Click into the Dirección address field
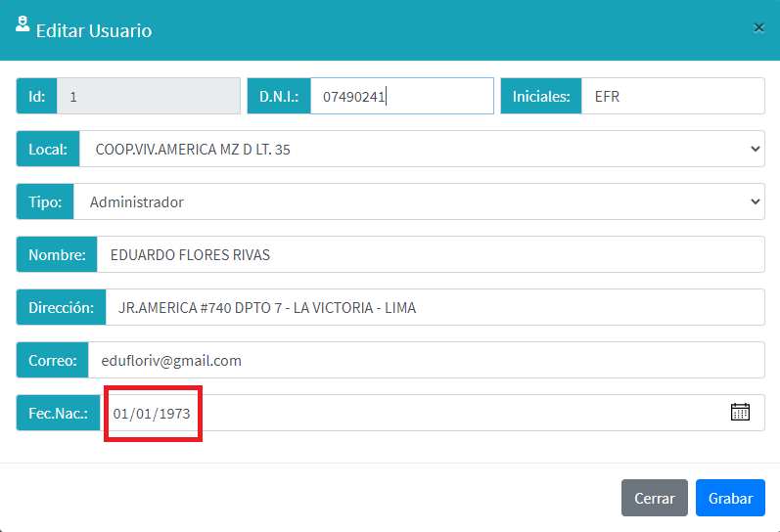The width and height of the screenshot is (780, 532). (434, 308)
